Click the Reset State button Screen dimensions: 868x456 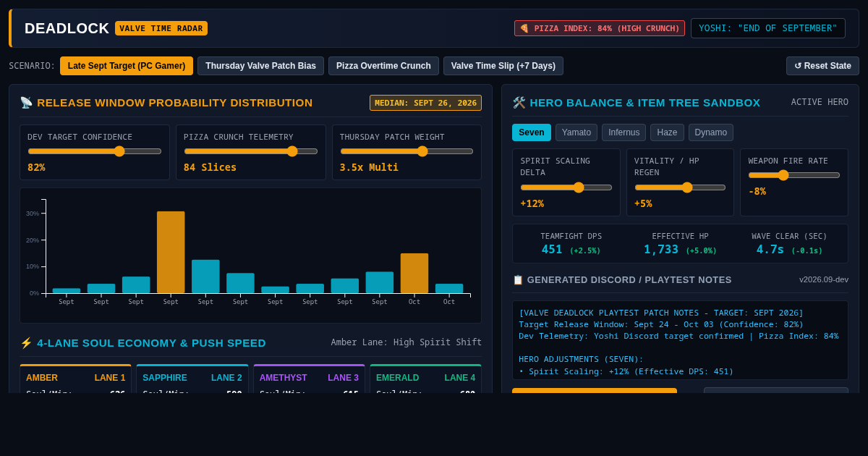pyautogui.click(x=822, y=66)
